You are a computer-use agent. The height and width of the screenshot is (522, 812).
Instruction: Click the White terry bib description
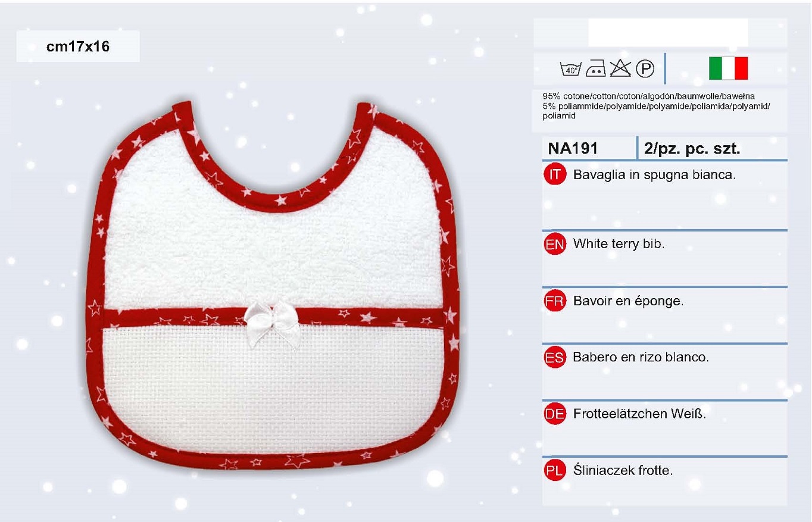(619, 244)
